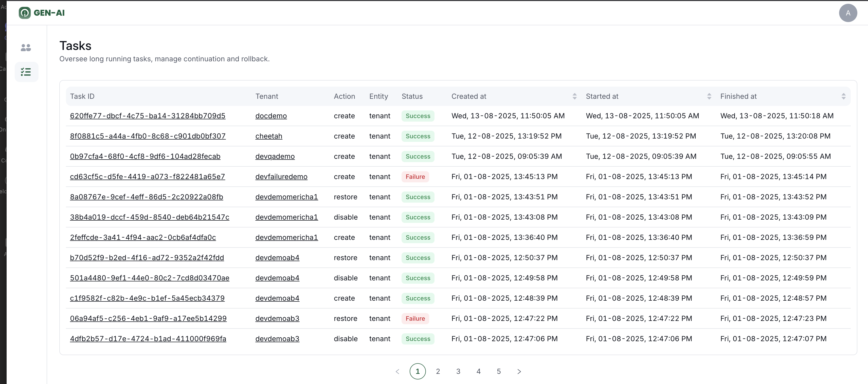Open the user avatar "A" menu
This screenshot has width=868, height=384.
pos(848,13)
